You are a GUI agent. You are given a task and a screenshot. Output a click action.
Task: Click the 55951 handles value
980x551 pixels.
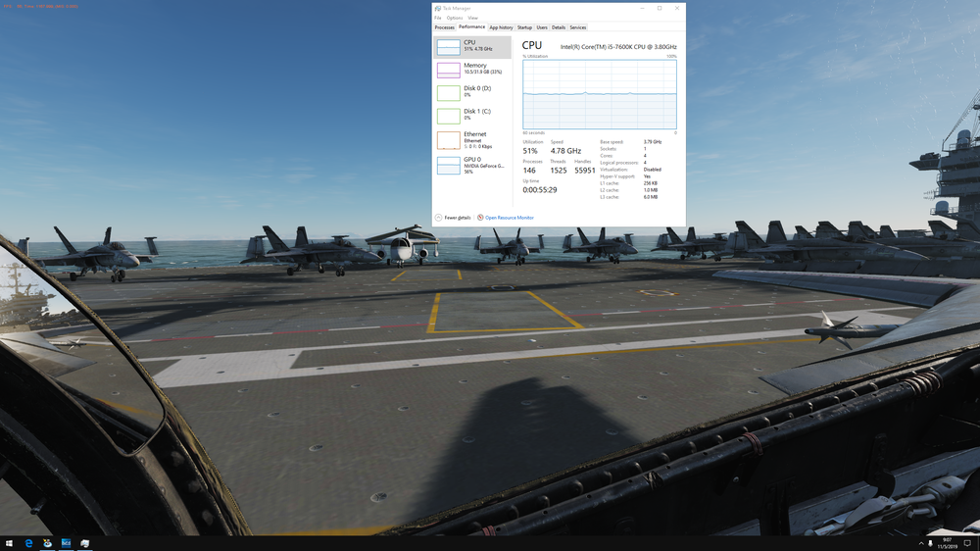pyautogui.click(x=584, y=171)
